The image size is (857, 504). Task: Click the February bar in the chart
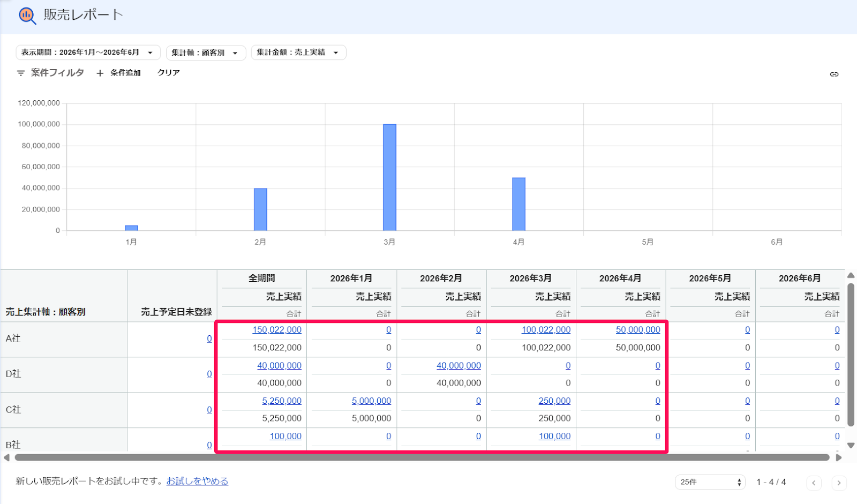(260, 209)
